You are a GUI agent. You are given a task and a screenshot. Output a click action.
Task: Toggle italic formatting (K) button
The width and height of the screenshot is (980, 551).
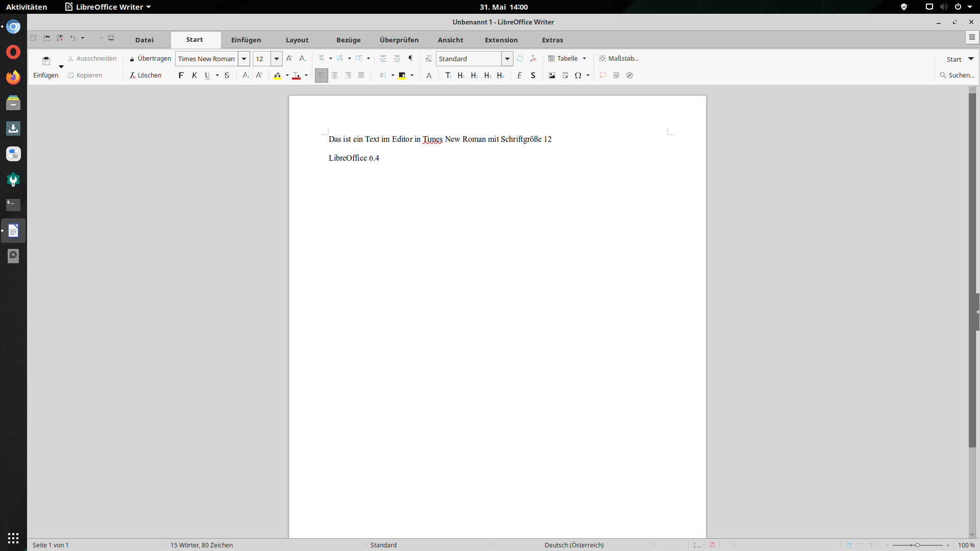point(194,76)
